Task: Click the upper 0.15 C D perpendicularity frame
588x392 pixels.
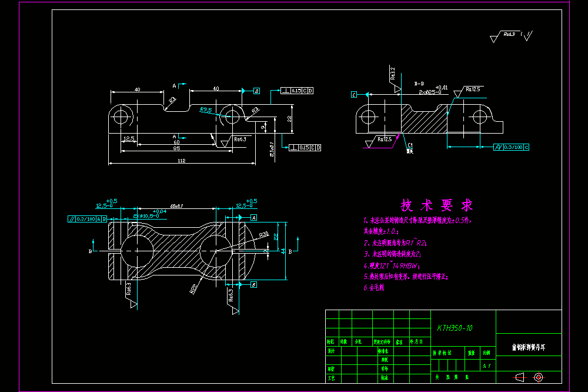Action: coord(297,91)
